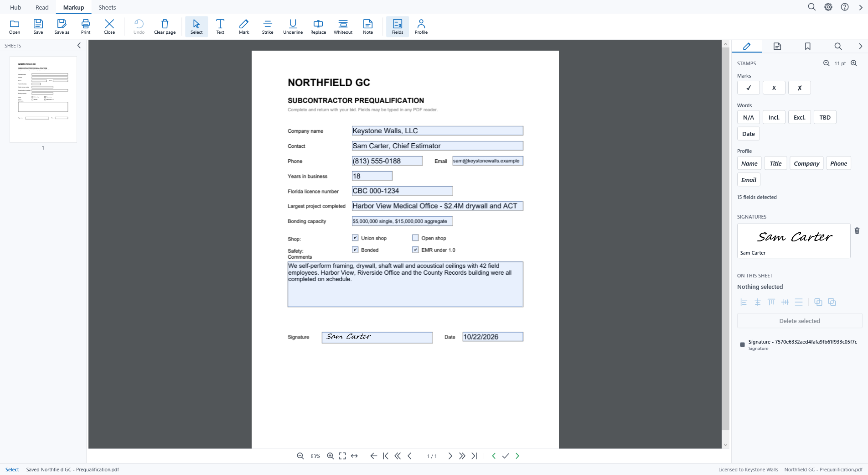Print the document
Viewport: 868px width, 475px height.
(86, 26)
